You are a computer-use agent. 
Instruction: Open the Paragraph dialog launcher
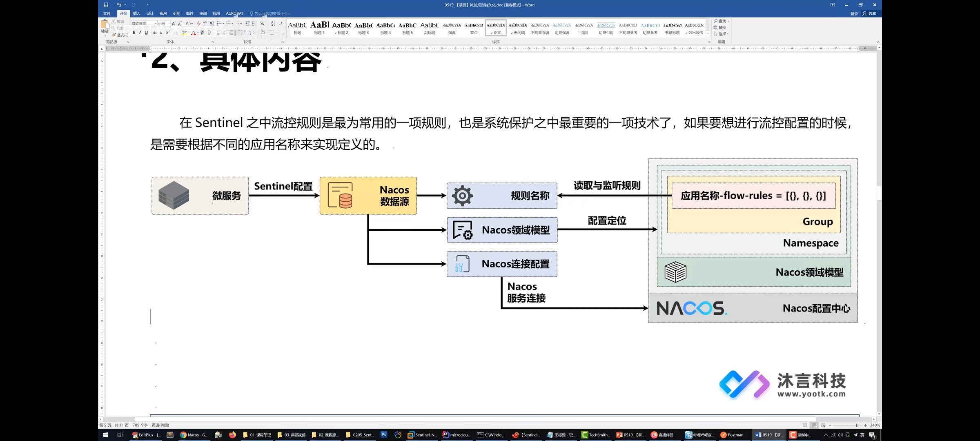[283, 42]
